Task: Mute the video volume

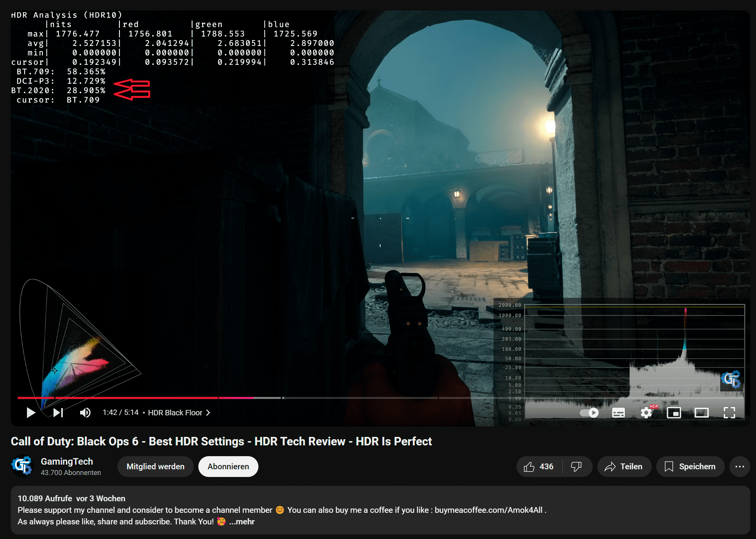Action: coord(85,413)
